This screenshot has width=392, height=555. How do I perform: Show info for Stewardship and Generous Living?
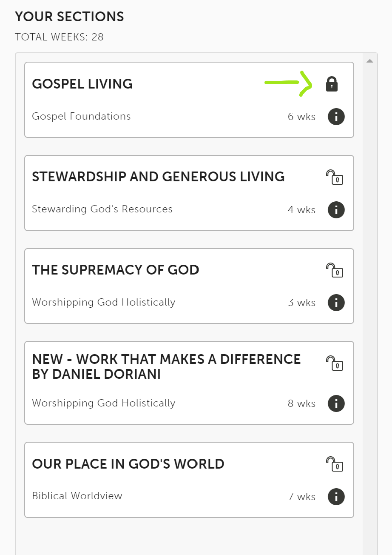click(336, 210)
